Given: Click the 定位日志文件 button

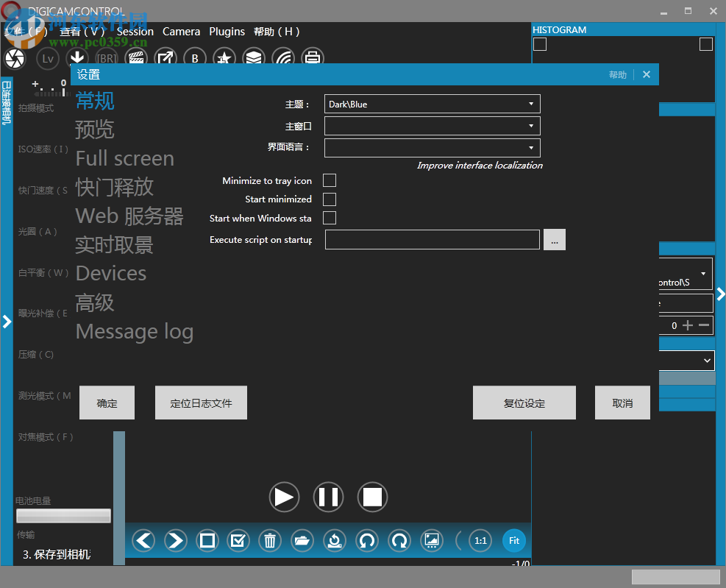Looking at the screenshot, I should coord(200,402).
